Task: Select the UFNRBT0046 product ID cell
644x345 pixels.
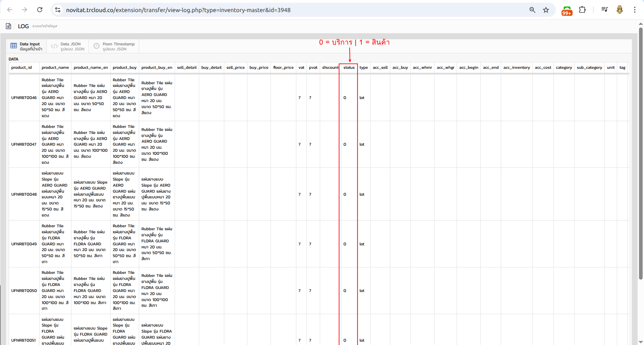Action: (x=24, y=98)
